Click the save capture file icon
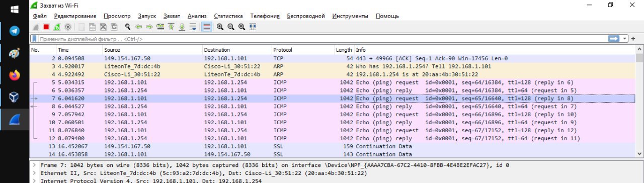644x183 pixels. (x=92, y=27)
